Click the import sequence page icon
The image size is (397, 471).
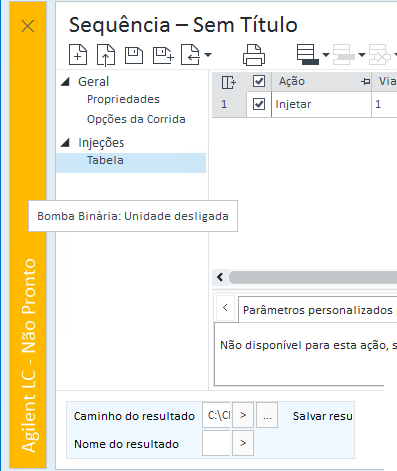(x=190, y=54)
